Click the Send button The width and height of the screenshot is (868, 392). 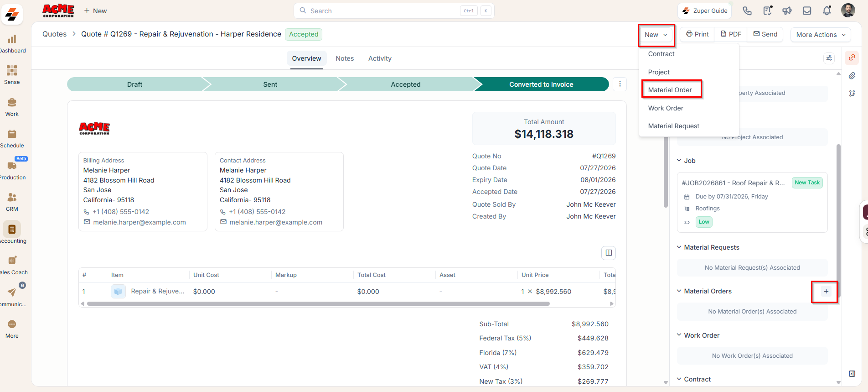tap(765, 34)
